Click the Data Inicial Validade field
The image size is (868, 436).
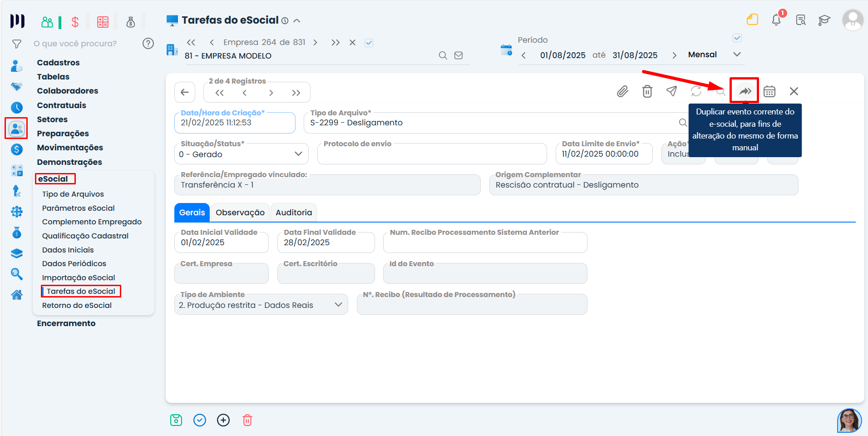(222, 243)
